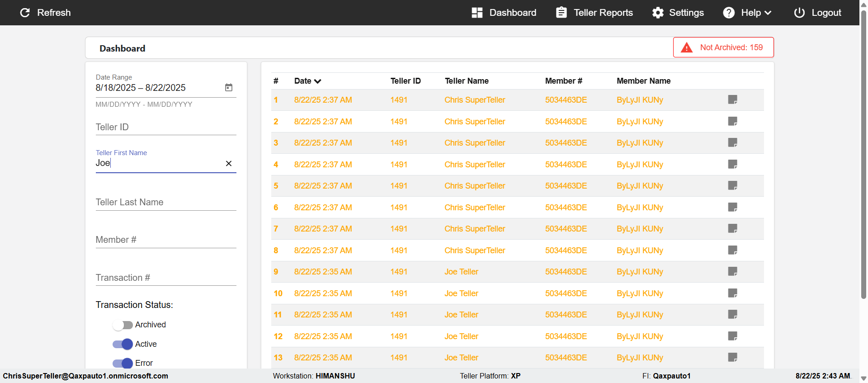Go to the Teller Reports menu
This screenshot has height=383, width=868.
(x=594, y=13)
